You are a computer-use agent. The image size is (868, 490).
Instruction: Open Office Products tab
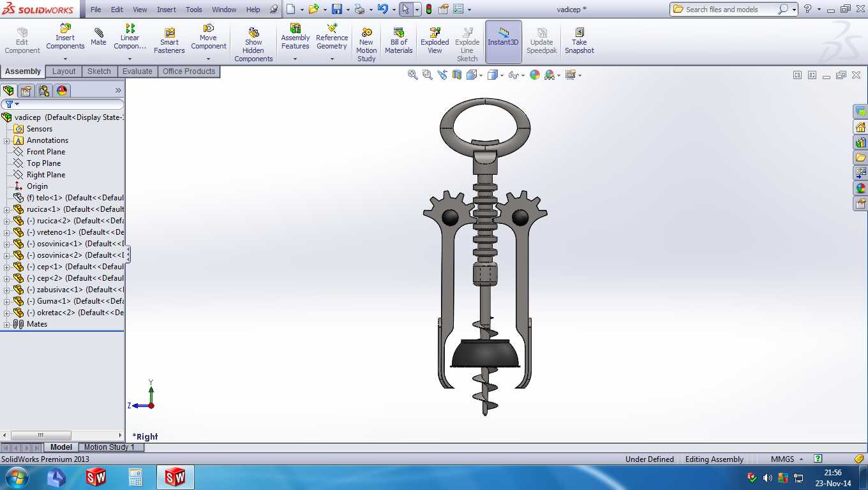189,71
